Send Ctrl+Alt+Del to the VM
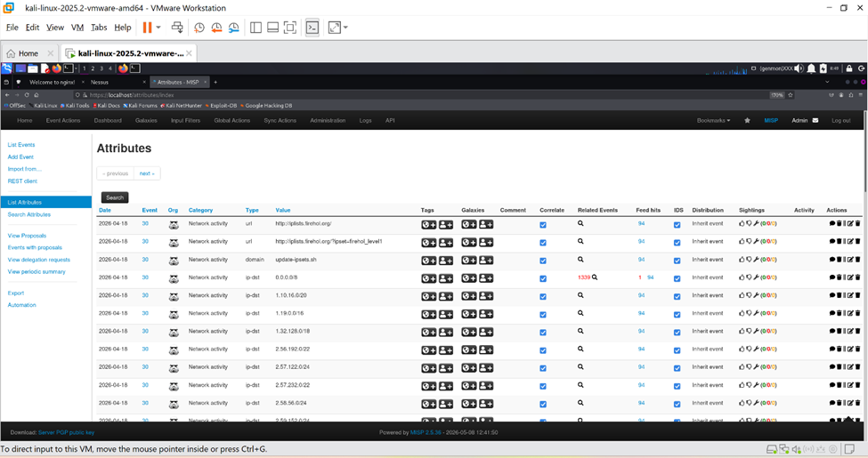Screen dimensions: 868x458 [177, 28]
